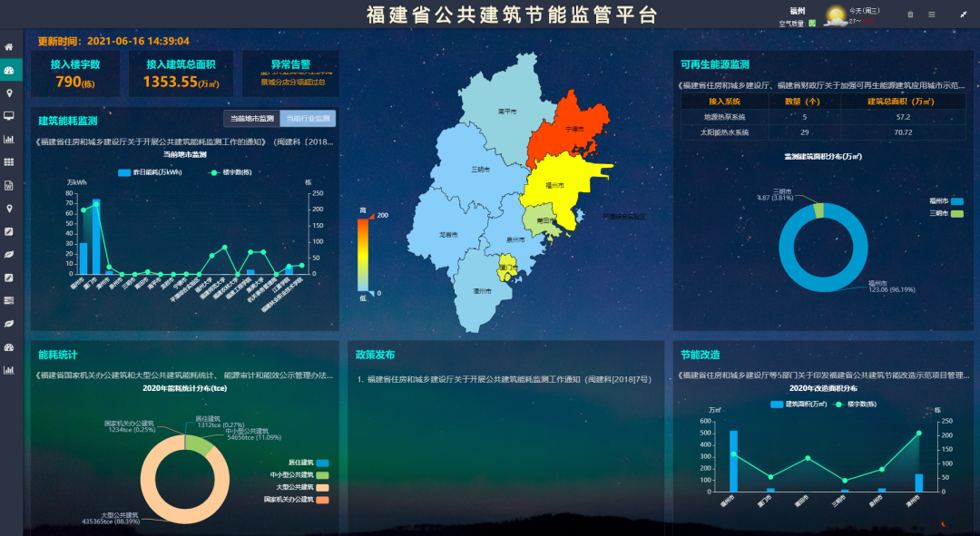Open the home icon in left sidebar

coord(9,47)
